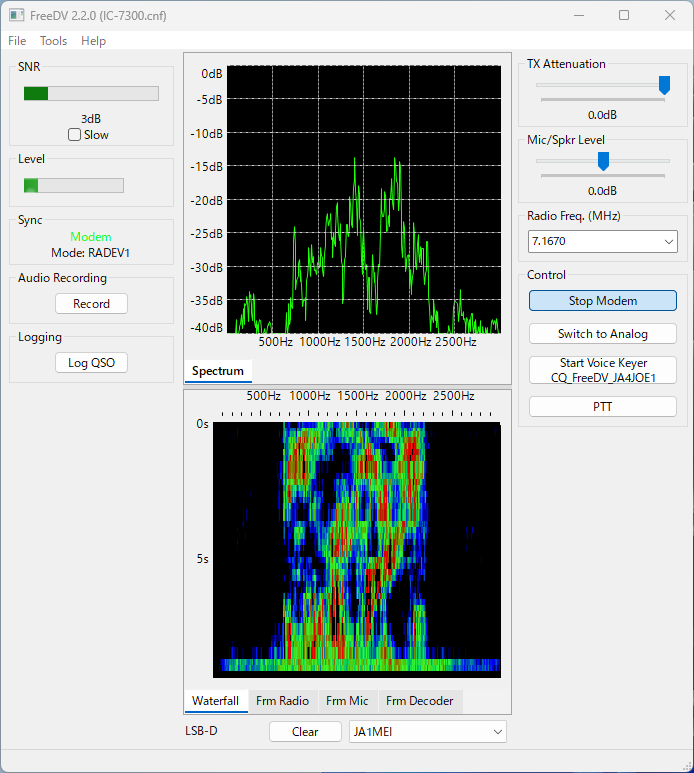
Task: Switch to the Frm Mic tab
Action: [347, 701]
